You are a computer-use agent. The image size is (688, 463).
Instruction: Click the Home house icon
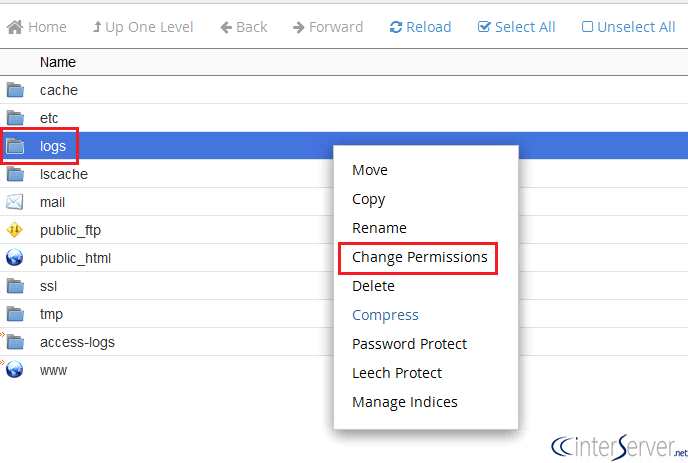click(x=15, y=27)
